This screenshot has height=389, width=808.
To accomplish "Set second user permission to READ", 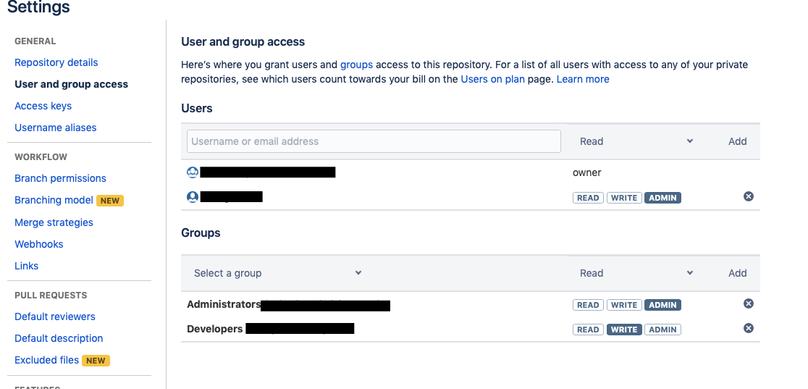I will tap(588, 198).
